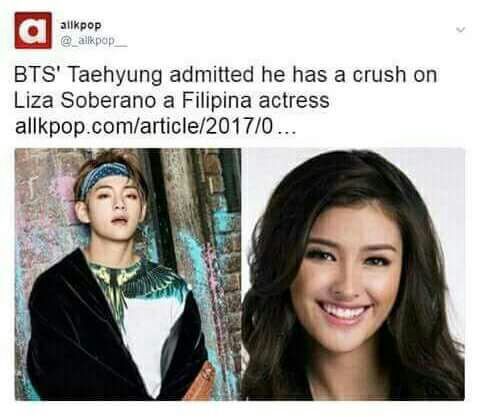Open left photo of man with bandana
The image size is (480, 417).
point(128,274)
